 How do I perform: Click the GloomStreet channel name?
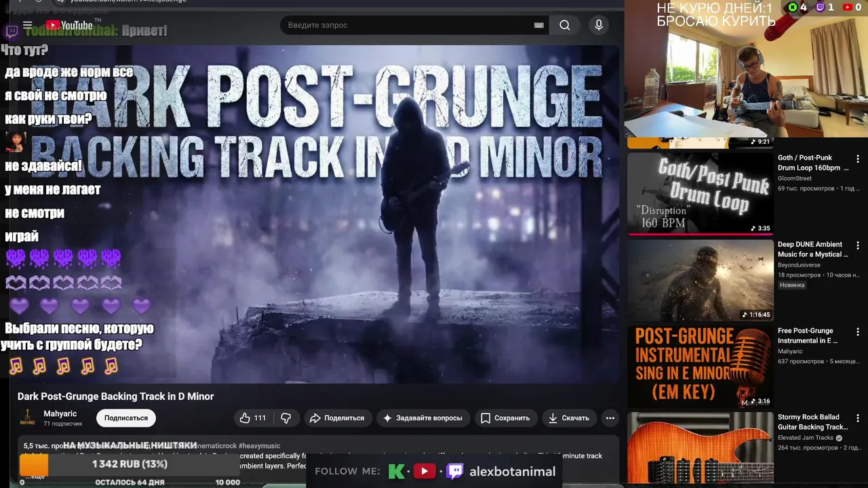795,178
